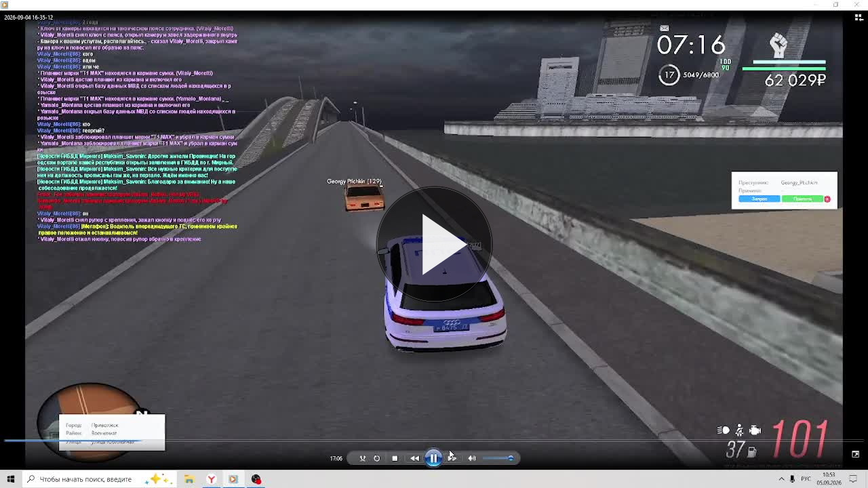Click the speedometer reading "101"
Image resolution: width=868 pixels, height=488 pixels.
point(800,439)
